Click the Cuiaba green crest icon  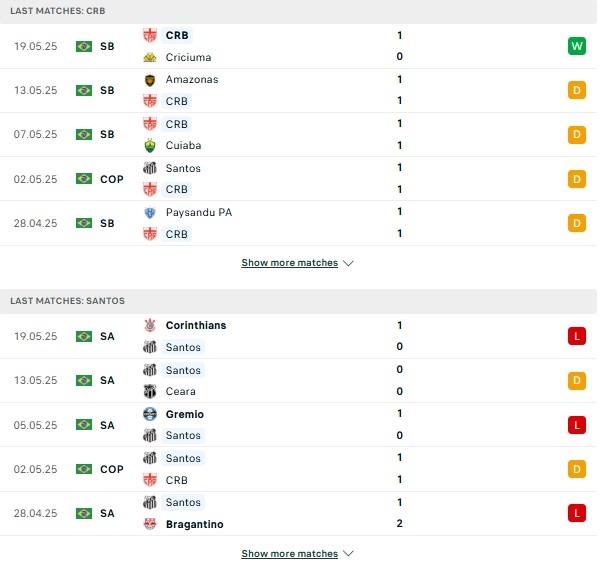pyautogui.click(x=150, y=146)
